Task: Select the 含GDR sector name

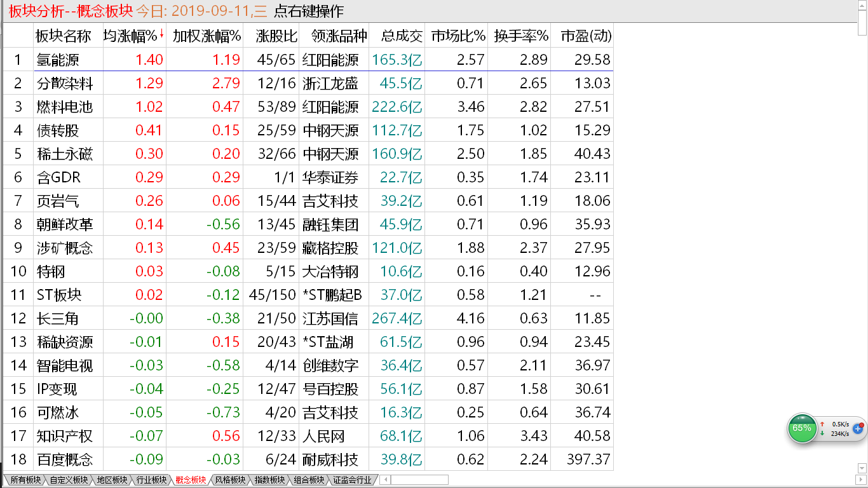Action: coord(58,177)
